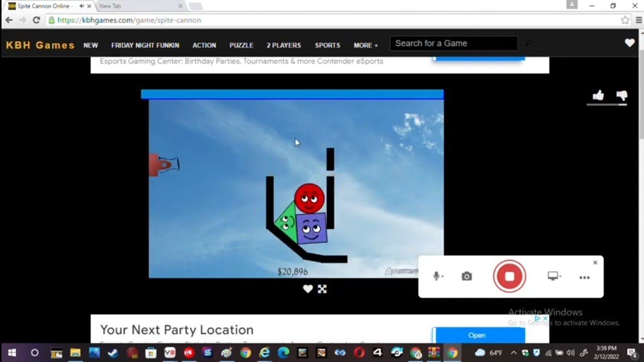
Task: Open the SPORTS games category
Action: 328,45
